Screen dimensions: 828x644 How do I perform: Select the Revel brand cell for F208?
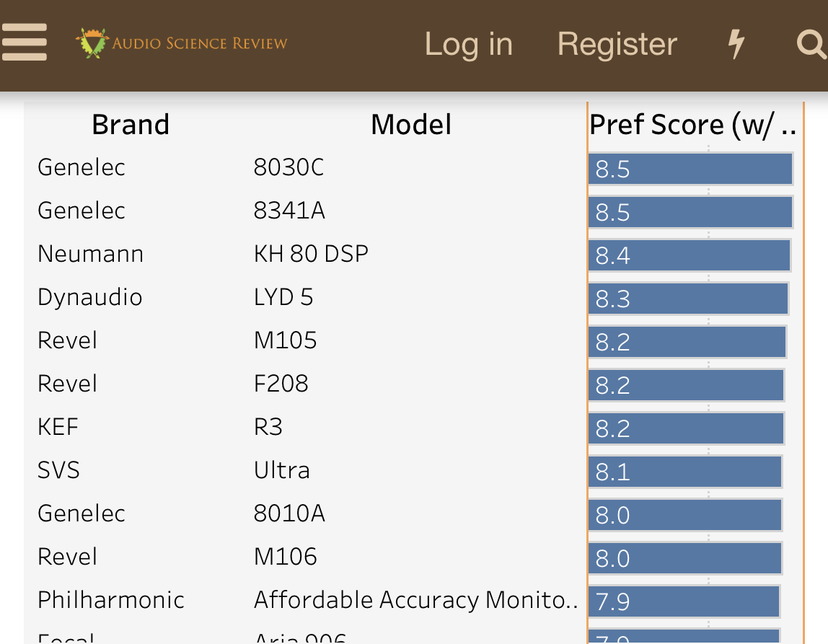pyautogui.click(x=67, y=384)
